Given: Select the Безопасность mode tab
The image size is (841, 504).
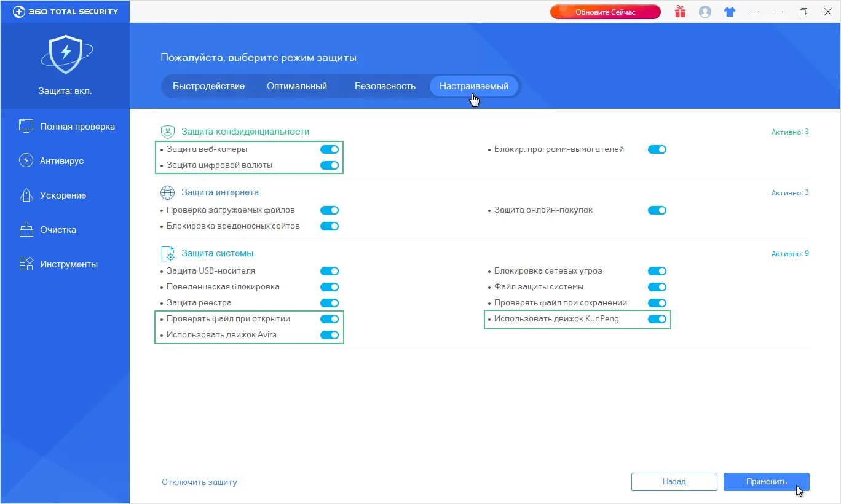Looking at the screenshot, I should coord(385,86).
